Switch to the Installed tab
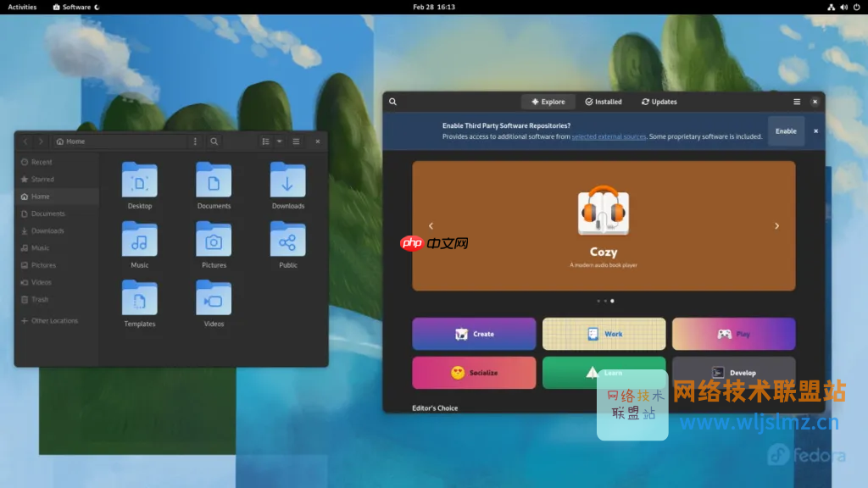The image size is (868, 488). (604, 102)
